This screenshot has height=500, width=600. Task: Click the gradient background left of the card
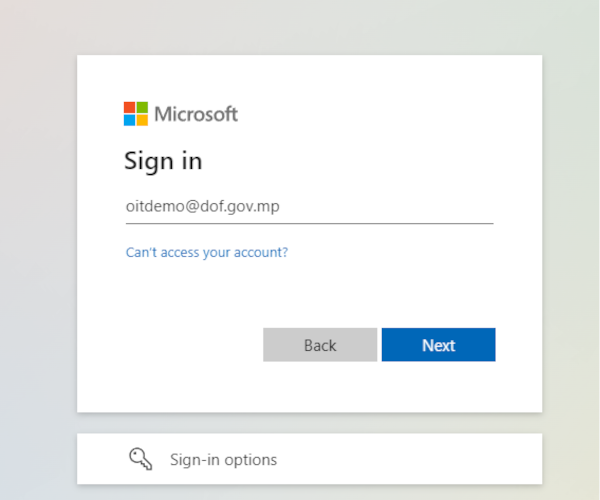pyautogui.click(x=38, y=249)
